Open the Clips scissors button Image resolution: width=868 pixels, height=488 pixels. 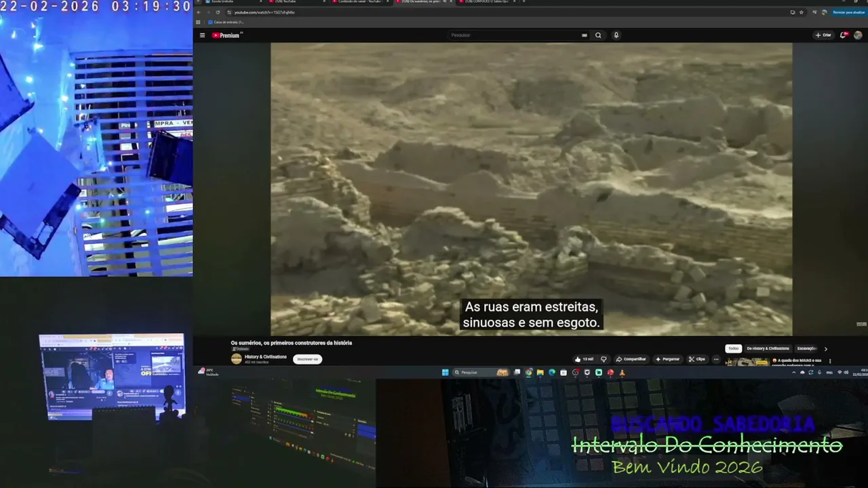(x=697, y=359)
